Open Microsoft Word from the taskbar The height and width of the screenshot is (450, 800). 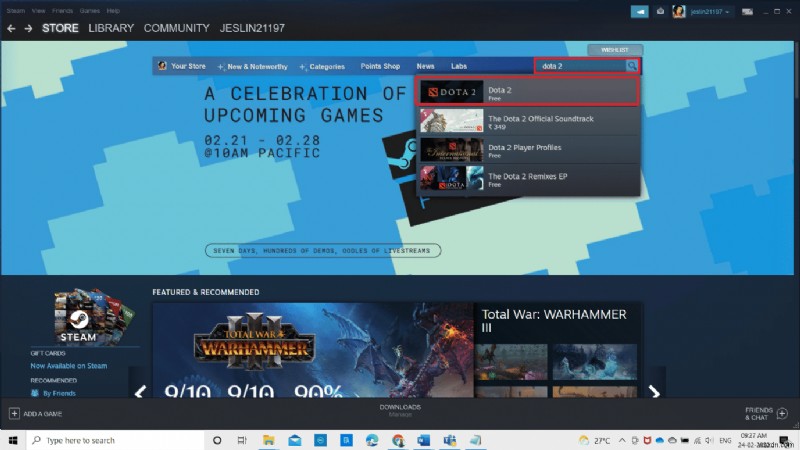423,440
